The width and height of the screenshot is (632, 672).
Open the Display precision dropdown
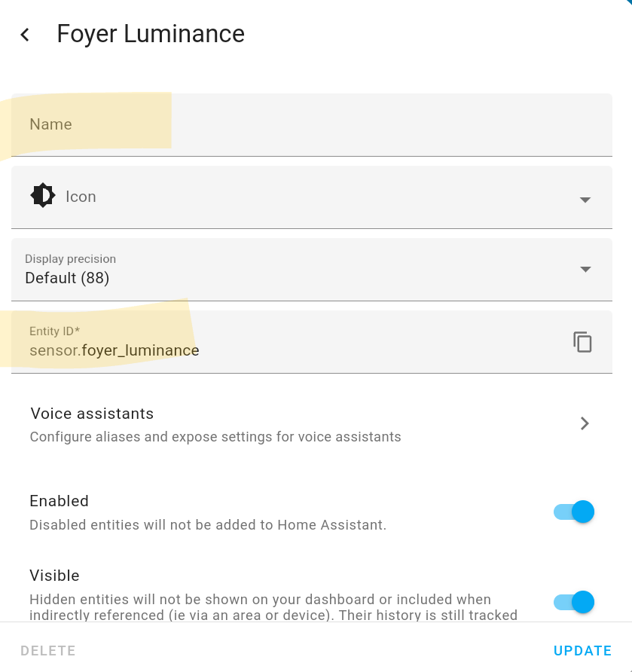click(585, 269)
